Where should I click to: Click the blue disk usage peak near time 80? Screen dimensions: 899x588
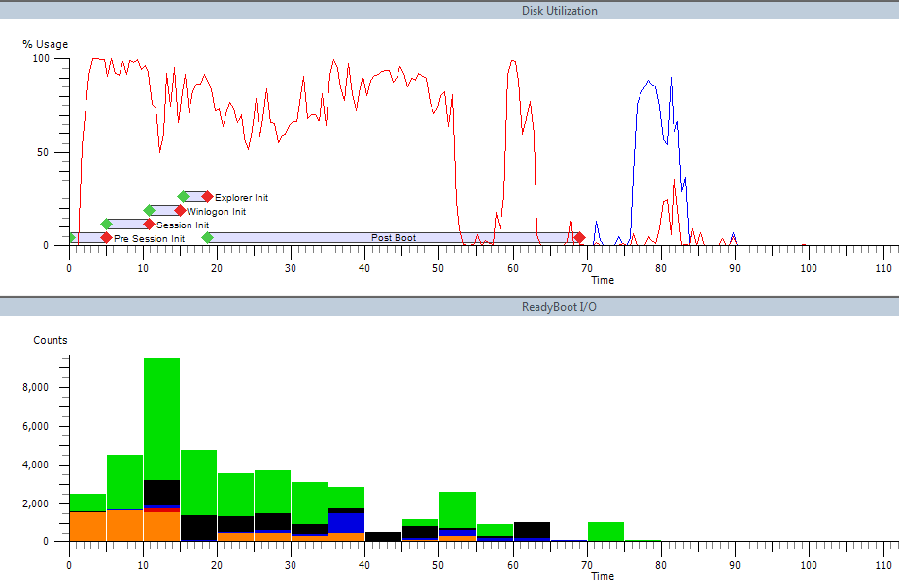coord(650,84)
